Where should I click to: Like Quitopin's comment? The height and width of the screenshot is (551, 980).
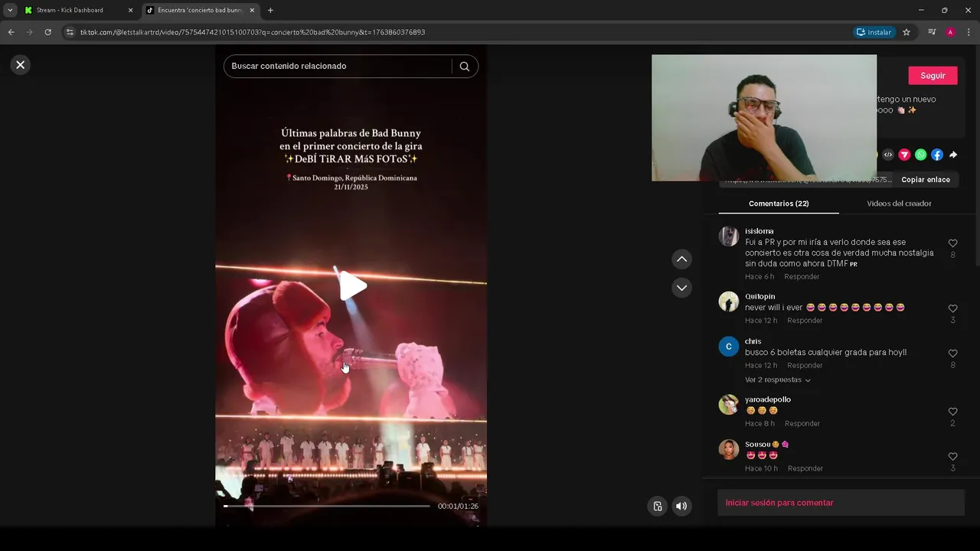pos(952,308)
